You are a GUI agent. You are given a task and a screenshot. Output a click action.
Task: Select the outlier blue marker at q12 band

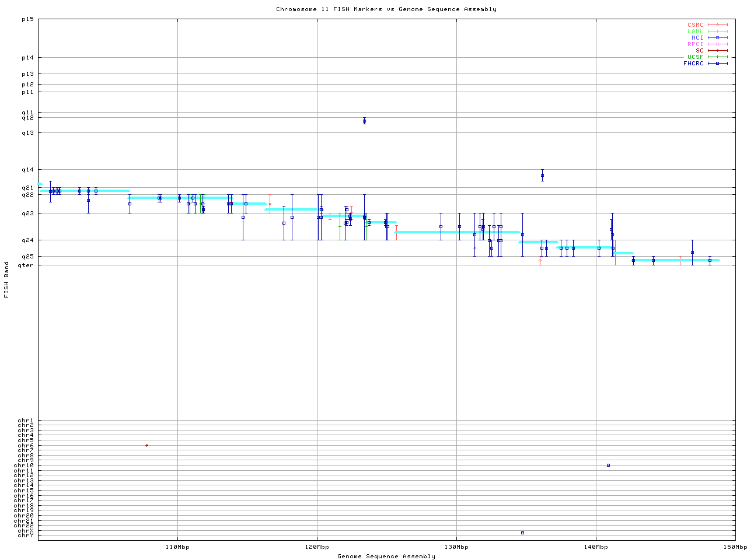click(364, 121)
